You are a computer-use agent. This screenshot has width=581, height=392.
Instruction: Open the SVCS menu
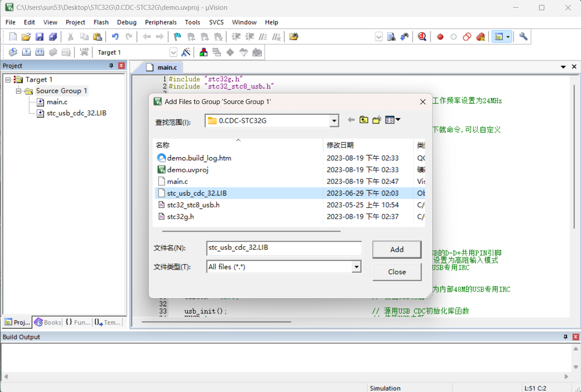point(216,22)
